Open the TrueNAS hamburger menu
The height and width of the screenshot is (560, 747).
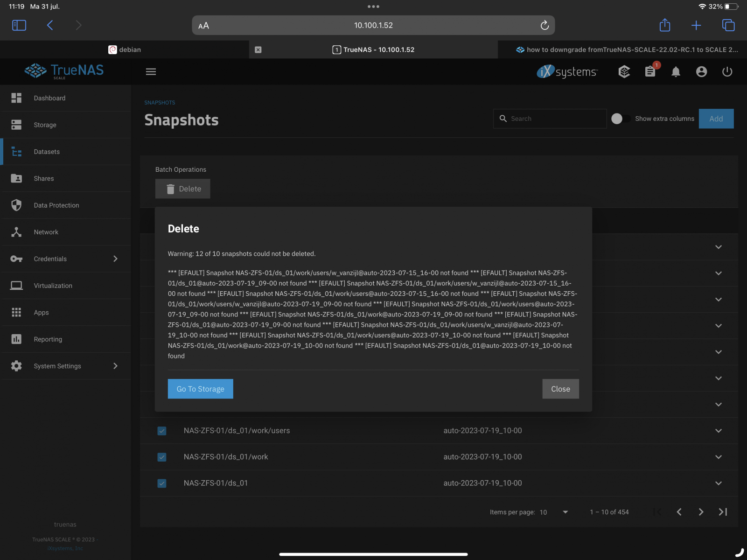click(x=151, y=72)
